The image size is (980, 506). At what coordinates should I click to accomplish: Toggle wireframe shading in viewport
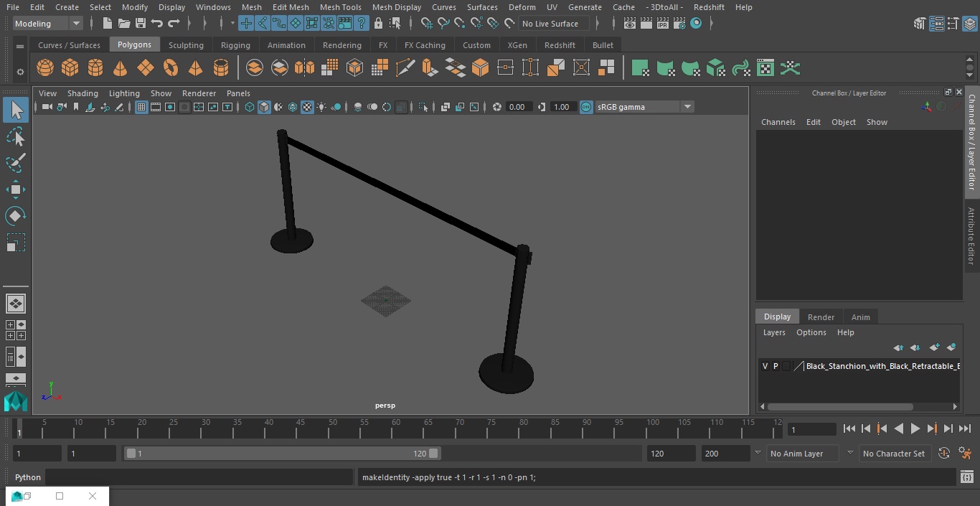pyautogui.click(x=250, y=107)
